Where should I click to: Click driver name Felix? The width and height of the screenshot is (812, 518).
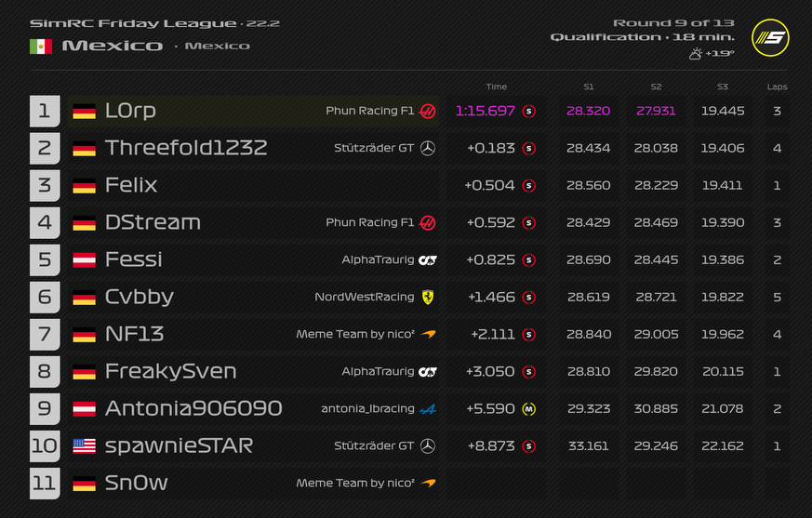(131, 185)
